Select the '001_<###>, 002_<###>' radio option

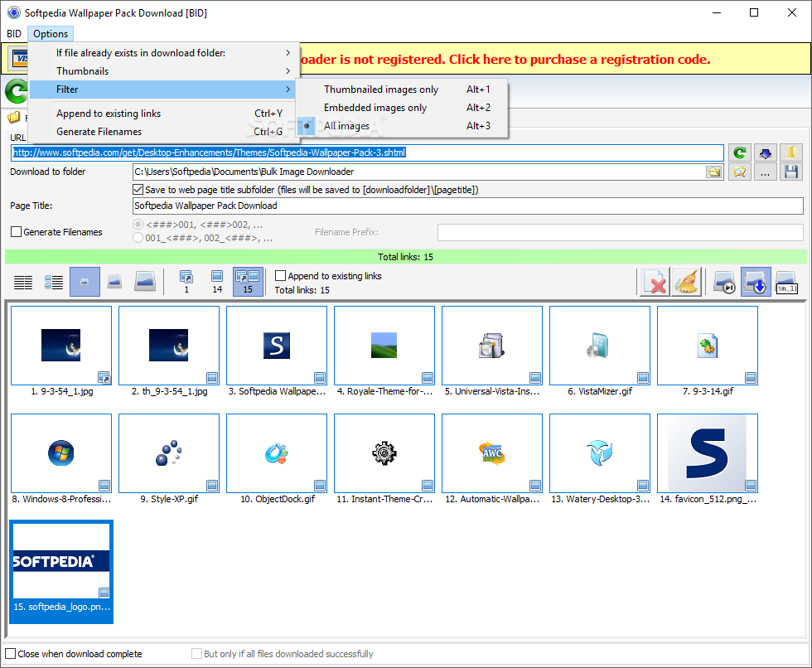pyautogui.click(x=138, y=238)
